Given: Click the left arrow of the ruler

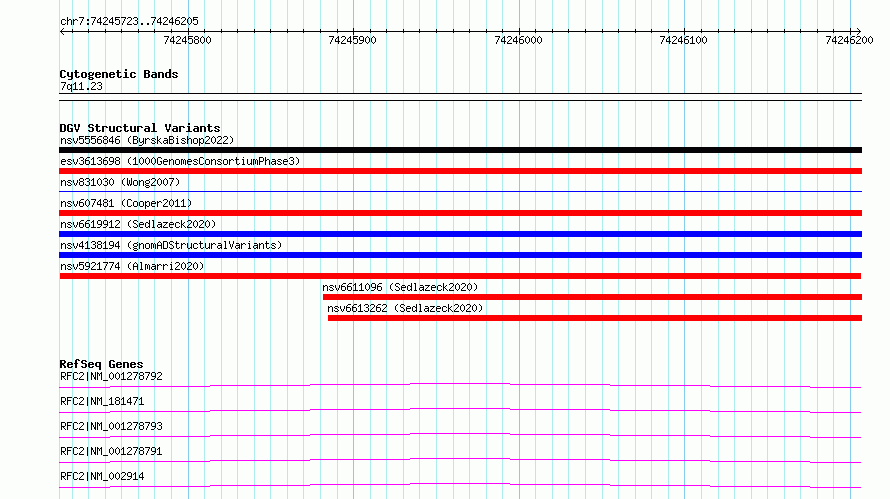Looking at the screenshot, I should [x=63, y=31].
